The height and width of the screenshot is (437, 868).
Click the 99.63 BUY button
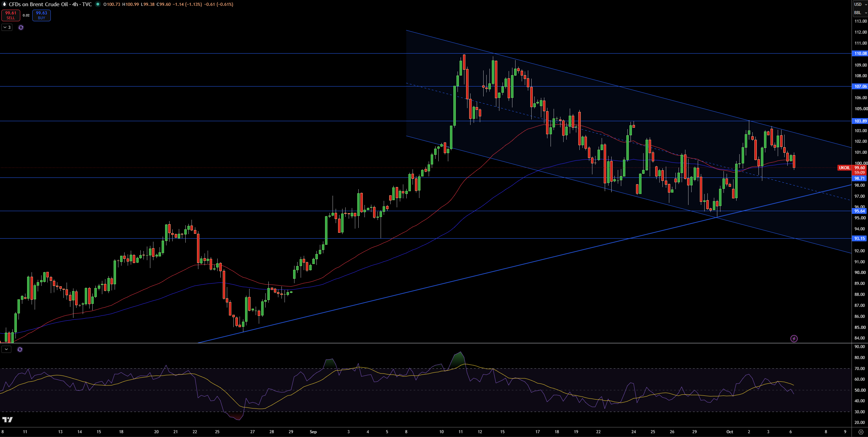click(x=42, y=15)
